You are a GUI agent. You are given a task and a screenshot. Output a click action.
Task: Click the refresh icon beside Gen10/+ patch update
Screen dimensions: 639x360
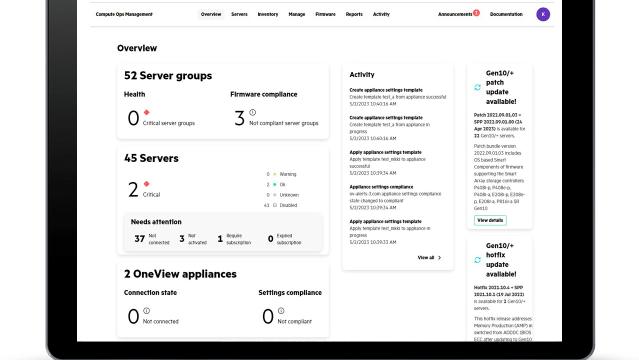click(x=478, y=87)
